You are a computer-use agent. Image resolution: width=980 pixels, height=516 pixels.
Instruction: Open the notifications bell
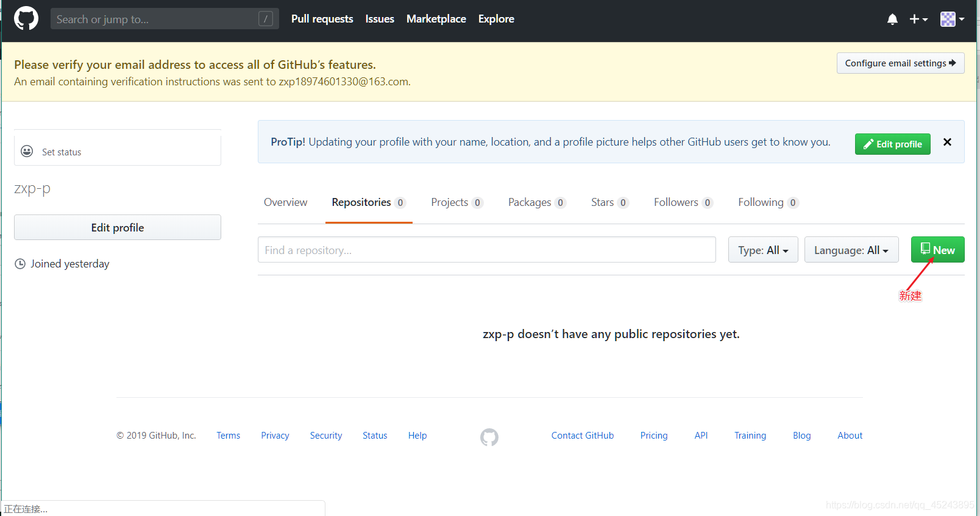pyautogui.click(x=892, y=19)
